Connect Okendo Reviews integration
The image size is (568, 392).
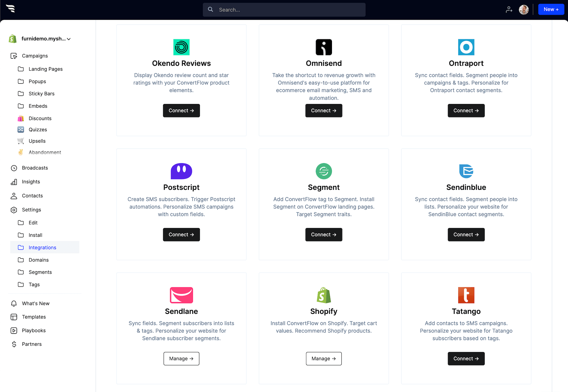tap(181, 111)
